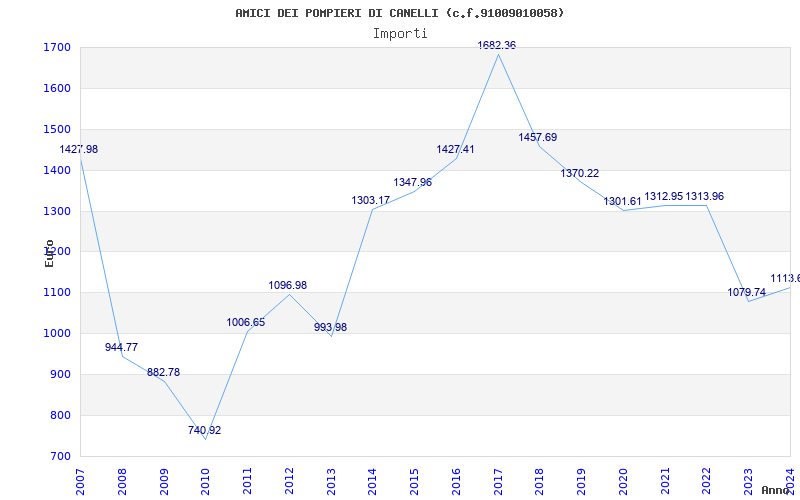
Task: Select the 740.92 data label
Action: (205, 430)
